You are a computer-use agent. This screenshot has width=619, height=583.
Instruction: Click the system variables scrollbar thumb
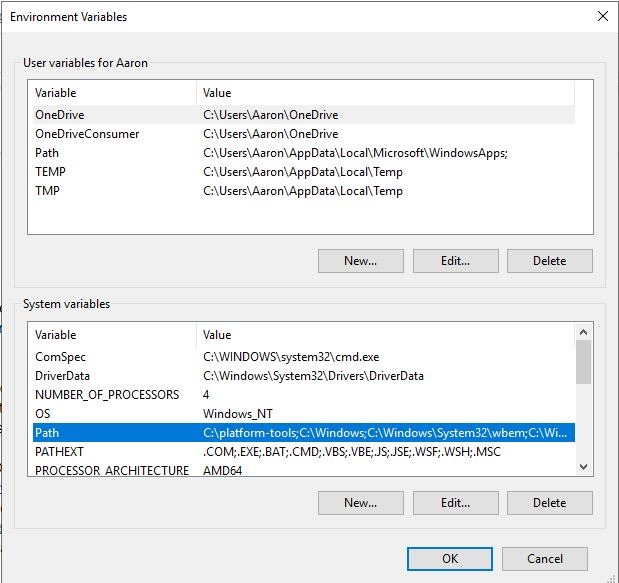click(x=583, y=362)
